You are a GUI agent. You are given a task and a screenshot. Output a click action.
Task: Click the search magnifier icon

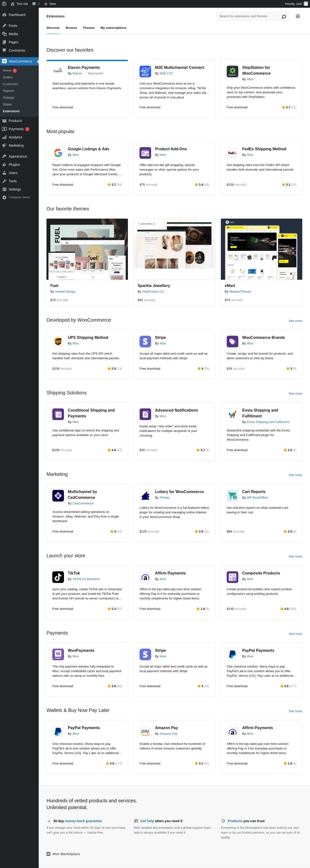(x=283, y=16)
